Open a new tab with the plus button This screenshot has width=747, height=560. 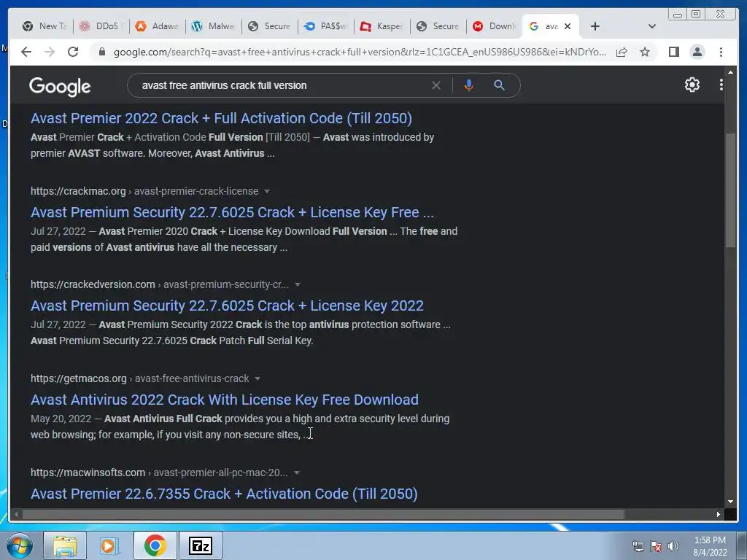(595, 26)
